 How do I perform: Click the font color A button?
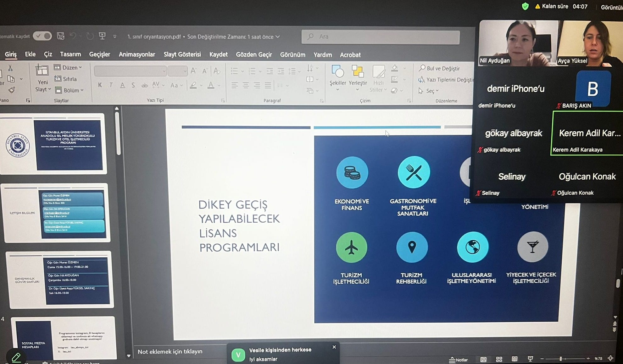(211, 85)
